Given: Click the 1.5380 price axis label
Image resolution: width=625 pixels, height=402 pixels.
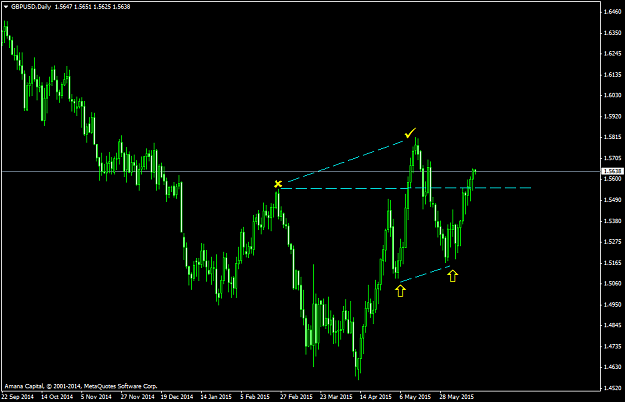Looking at the screenshot, I should pyautogui.click(x=612, y=221).
